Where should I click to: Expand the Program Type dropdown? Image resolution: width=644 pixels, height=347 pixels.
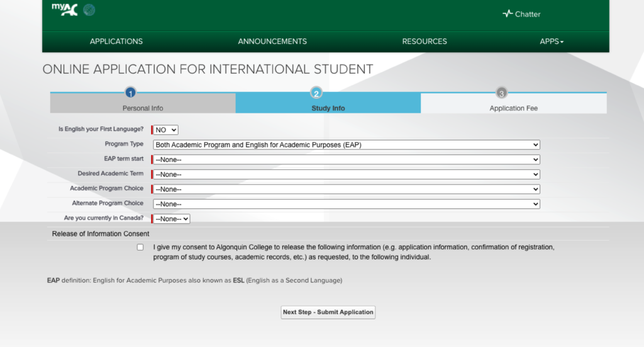point(347,145)
